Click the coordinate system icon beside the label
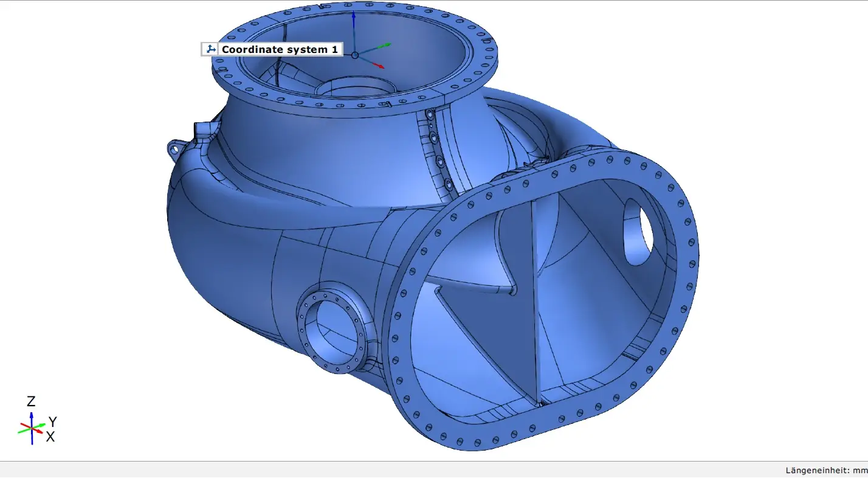 [x=210, y=49]
